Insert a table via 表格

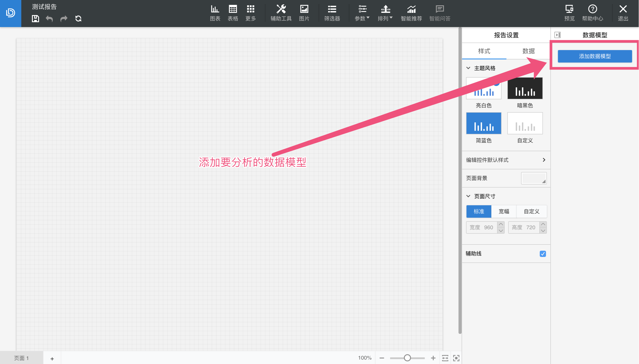pos(233,13)
